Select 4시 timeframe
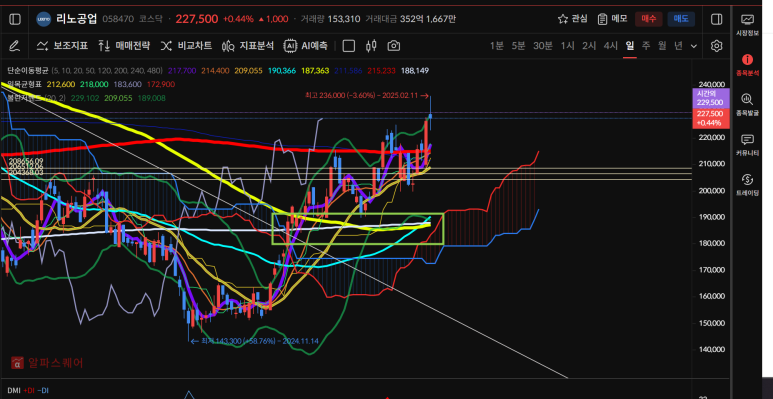The height and width of the screenshot is (399, 773). (611, 46)
